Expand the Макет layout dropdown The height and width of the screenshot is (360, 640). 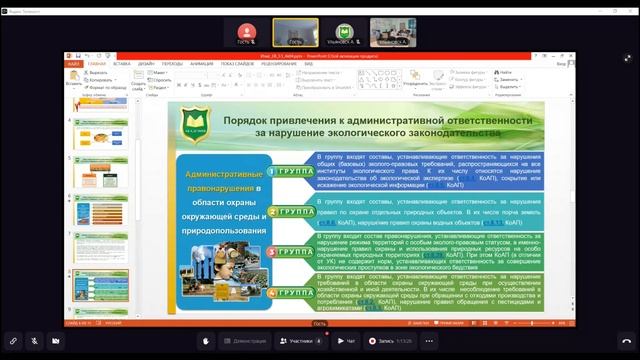(x=158, y=73)
